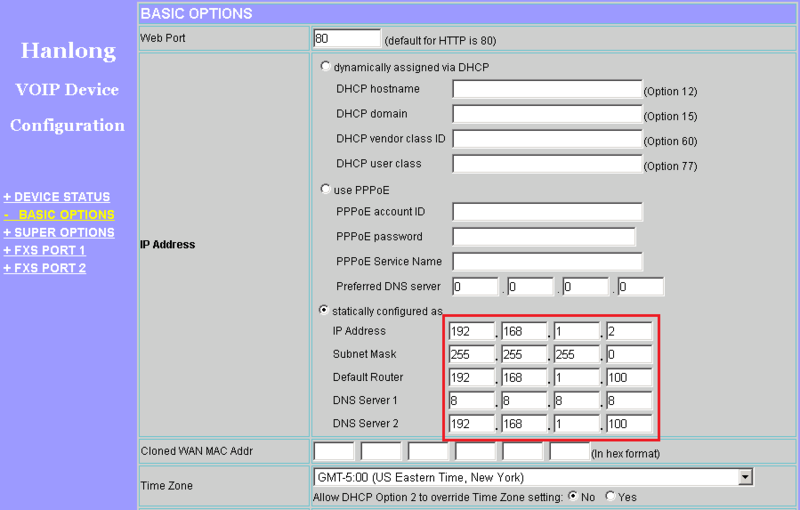This screenshot has height=510, width=800.
Task: Click the '(default for HTTP is 80)' text
Action: pyautogui.click(x=440, y=41)
